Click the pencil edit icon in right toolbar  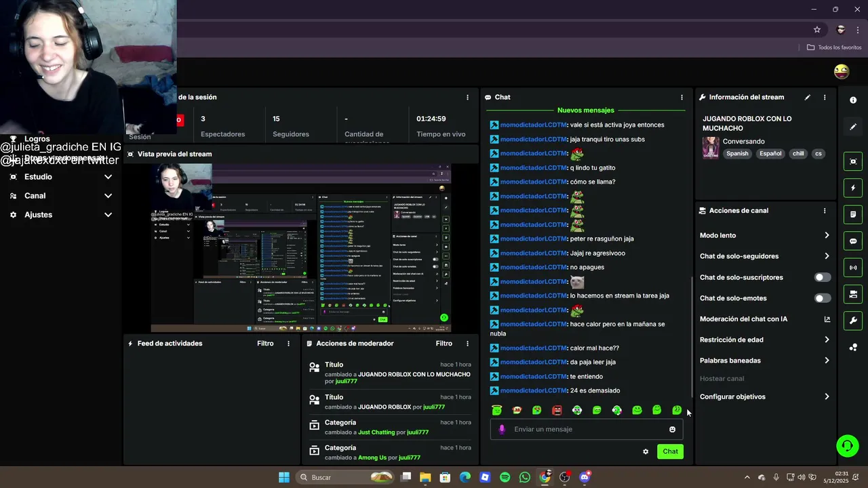pos(853,127)
